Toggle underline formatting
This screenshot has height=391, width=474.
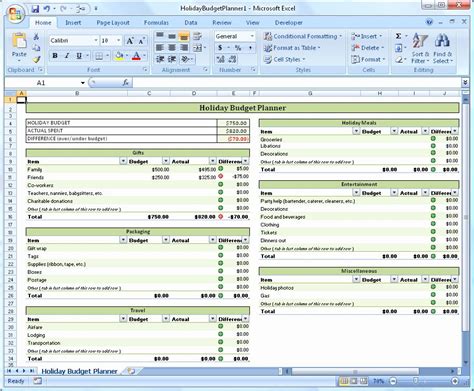click(x=79, y=56)
